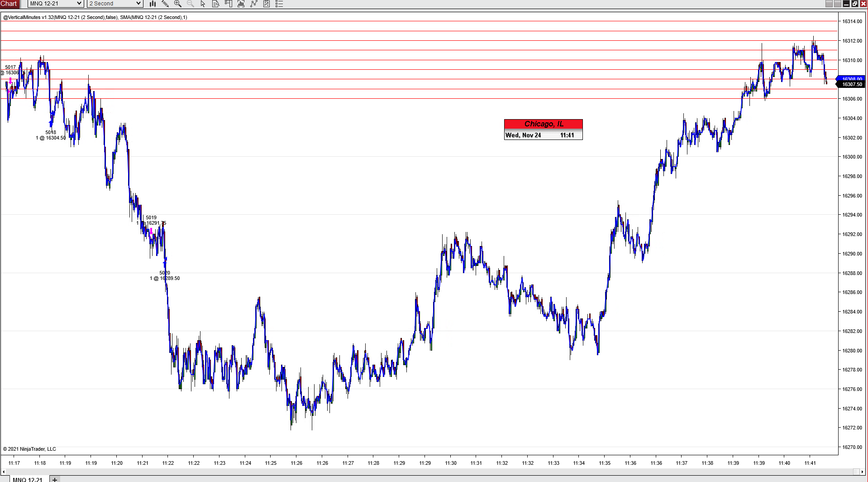Click the 1 @ 16289.50 execution text

(165, 278)
